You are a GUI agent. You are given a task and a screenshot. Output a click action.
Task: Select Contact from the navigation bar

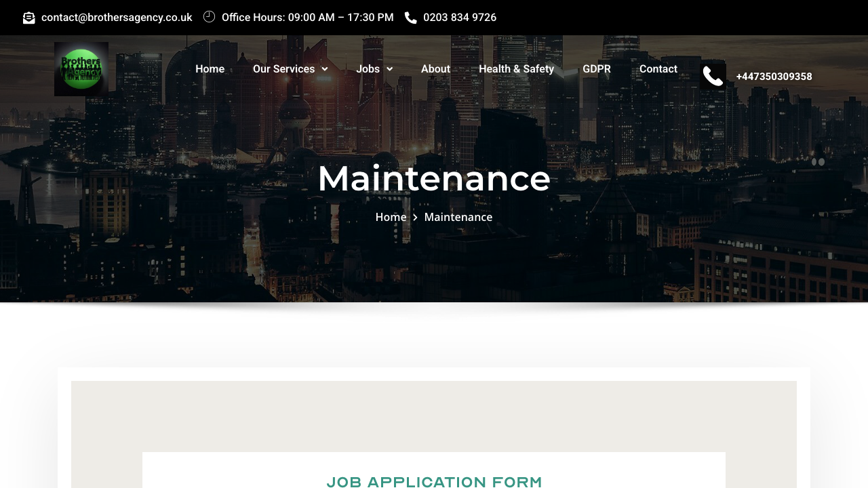(x=658, y=68)
